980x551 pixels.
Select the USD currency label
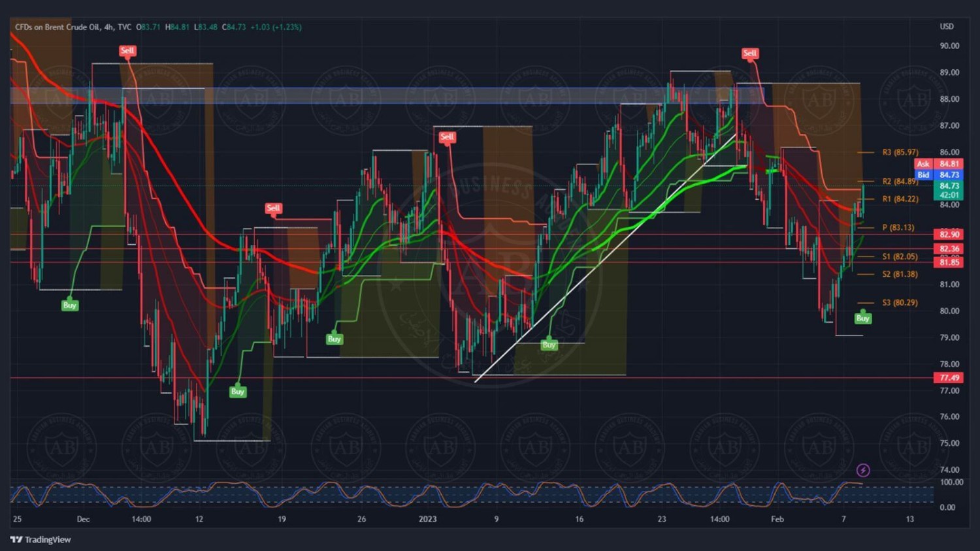pos(947,27)
